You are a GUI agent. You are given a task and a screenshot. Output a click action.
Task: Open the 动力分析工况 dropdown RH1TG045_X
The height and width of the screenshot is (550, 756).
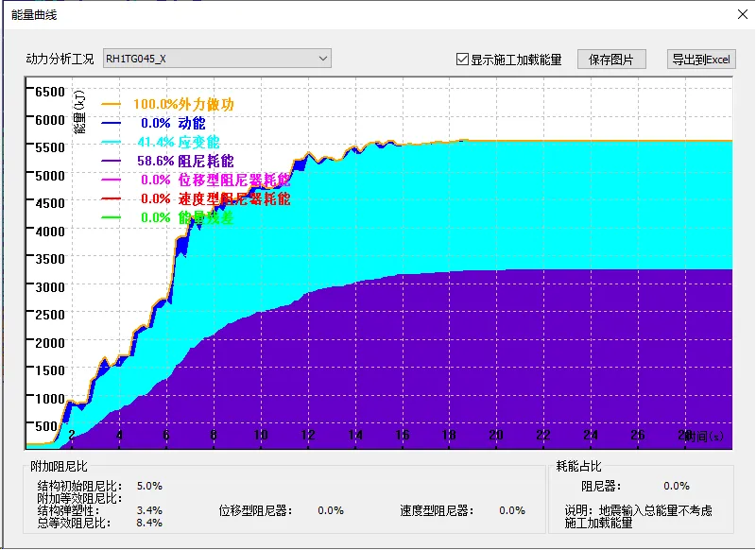217,59
